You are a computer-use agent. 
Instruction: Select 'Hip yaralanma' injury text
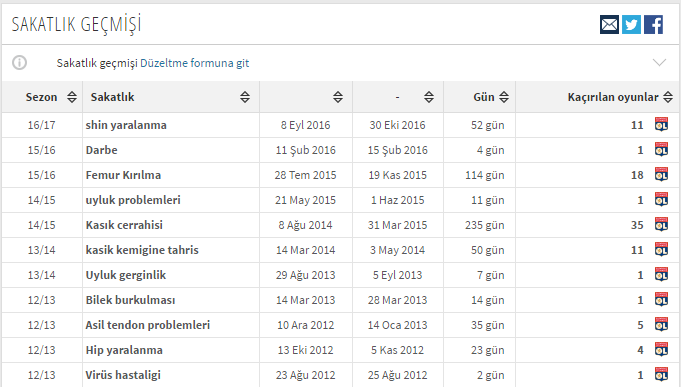click(124, 350)
